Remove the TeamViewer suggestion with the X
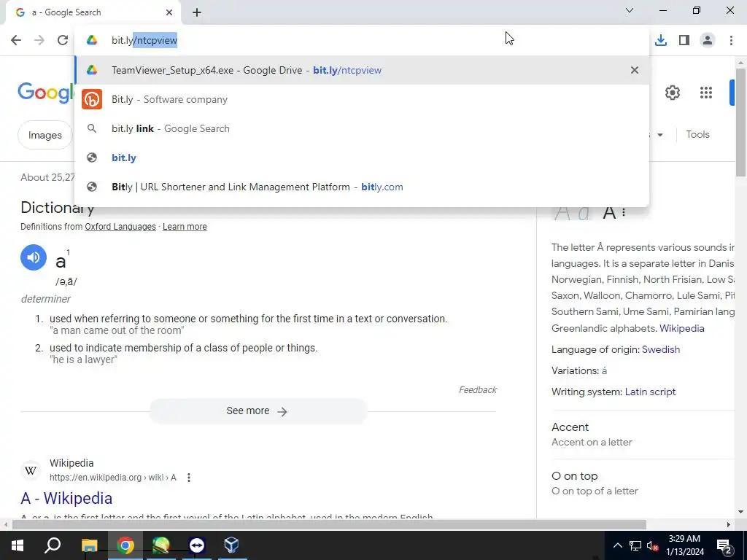The height and width of the screenshot is (560, 747). click(634, 70)
